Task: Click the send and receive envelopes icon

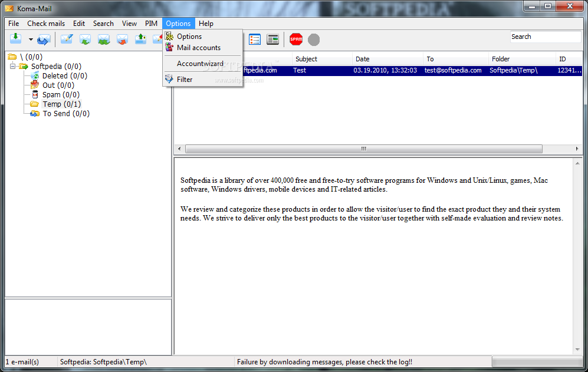Action: click(x=44, y=39)
